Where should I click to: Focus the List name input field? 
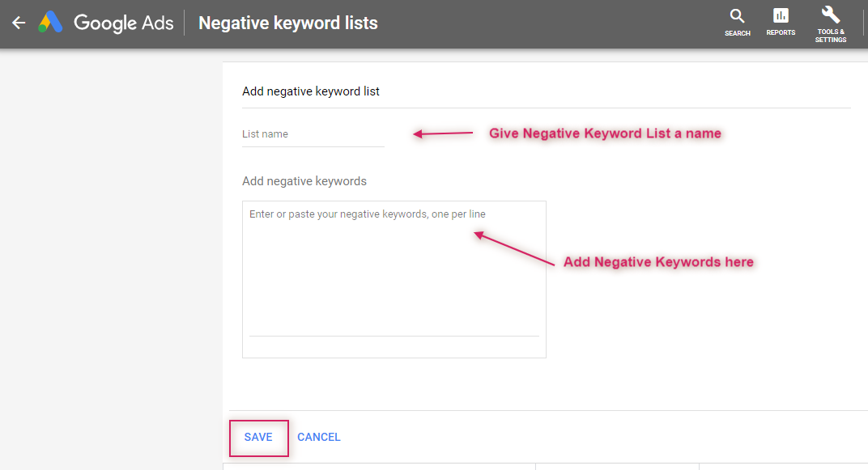point(313,134)
